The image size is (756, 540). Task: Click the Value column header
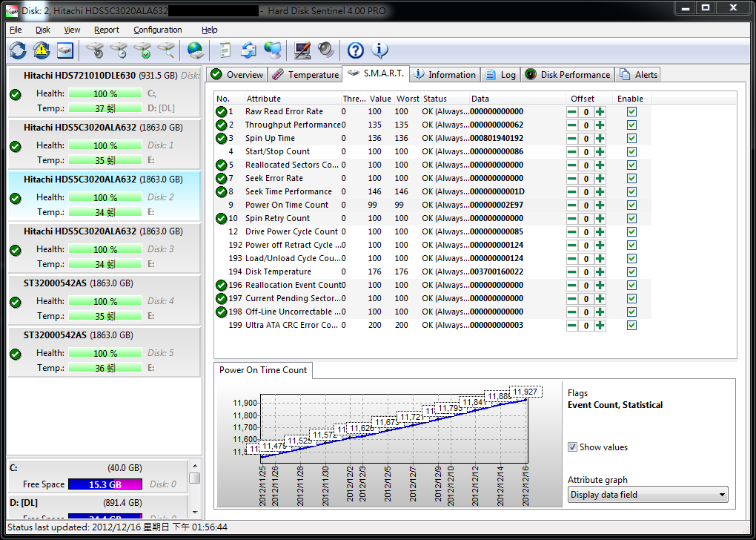coord(381,99)
